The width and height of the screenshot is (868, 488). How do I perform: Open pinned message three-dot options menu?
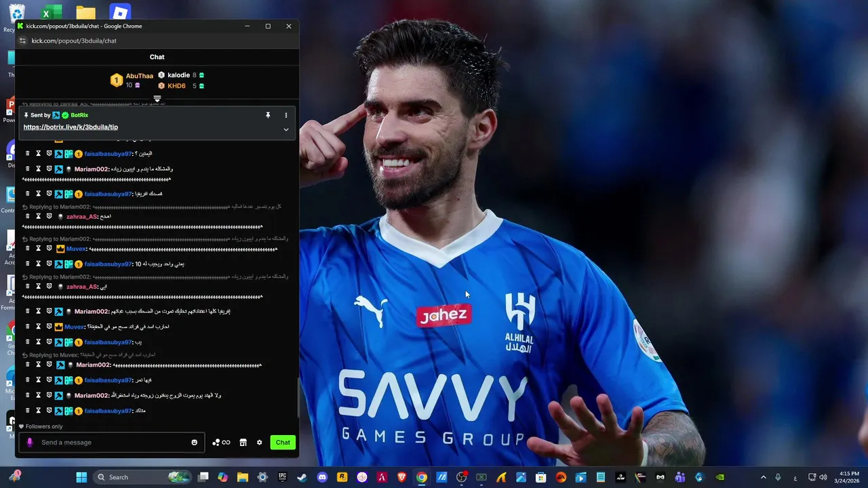pos(285,115)
